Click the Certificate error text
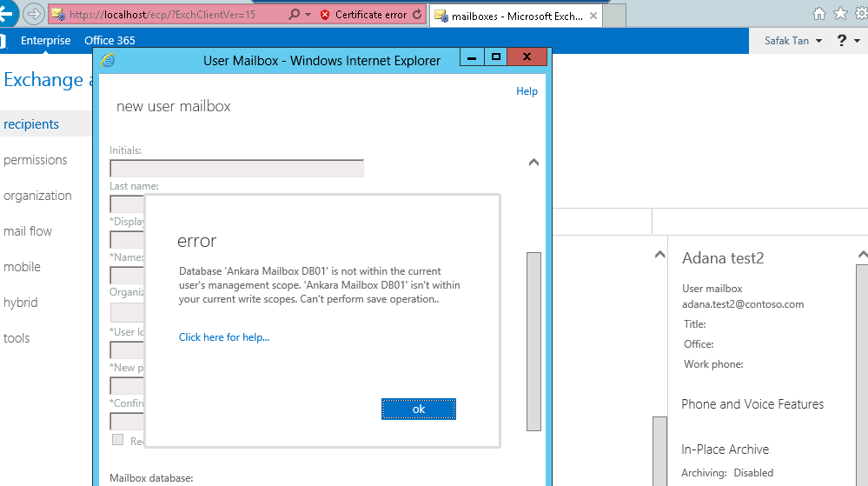 coord(371,15)
